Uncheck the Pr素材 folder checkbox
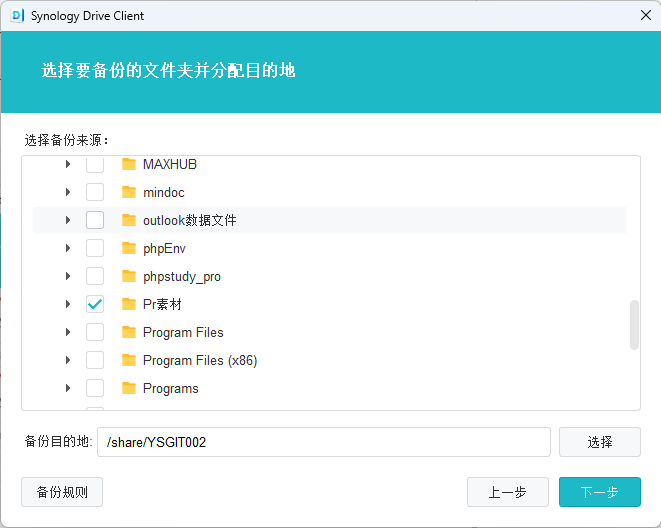 pos(95,304)
